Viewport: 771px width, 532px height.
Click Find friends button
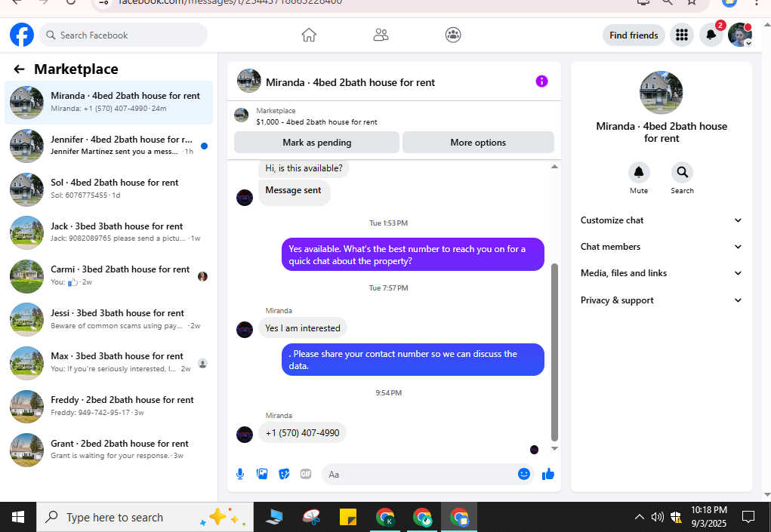tap(634, 35)
